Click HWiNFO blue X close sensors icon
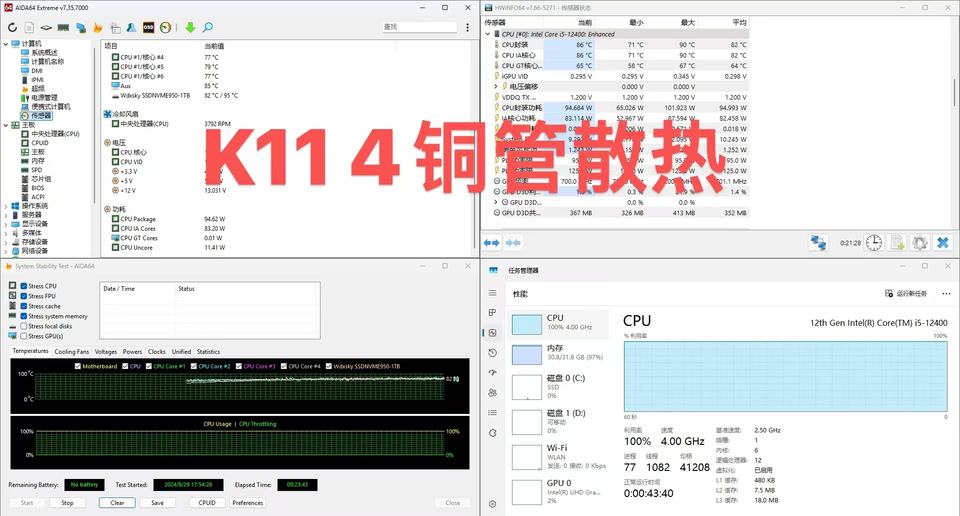 click(x=943, y=243)
